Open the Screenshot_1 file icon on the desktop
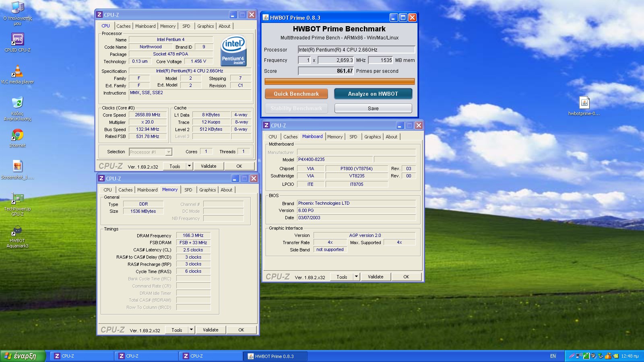The width and height of the screenshot is (644, 362). pyautogui.click(x=18, y=167)
